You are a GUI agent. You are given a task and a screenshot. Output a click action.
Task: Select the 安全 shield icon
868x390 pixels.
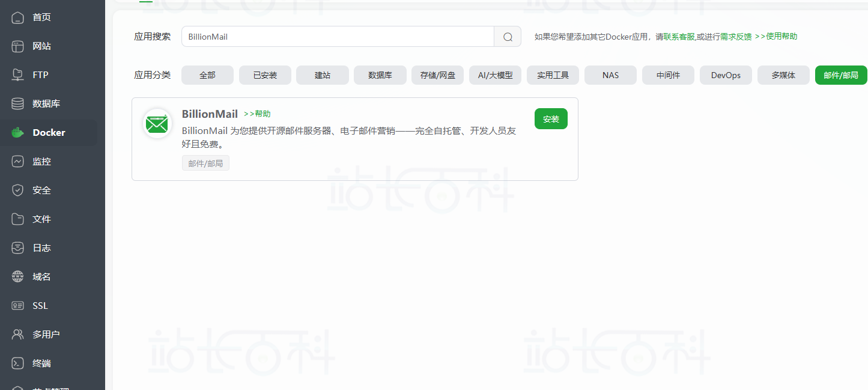point(18,190)
